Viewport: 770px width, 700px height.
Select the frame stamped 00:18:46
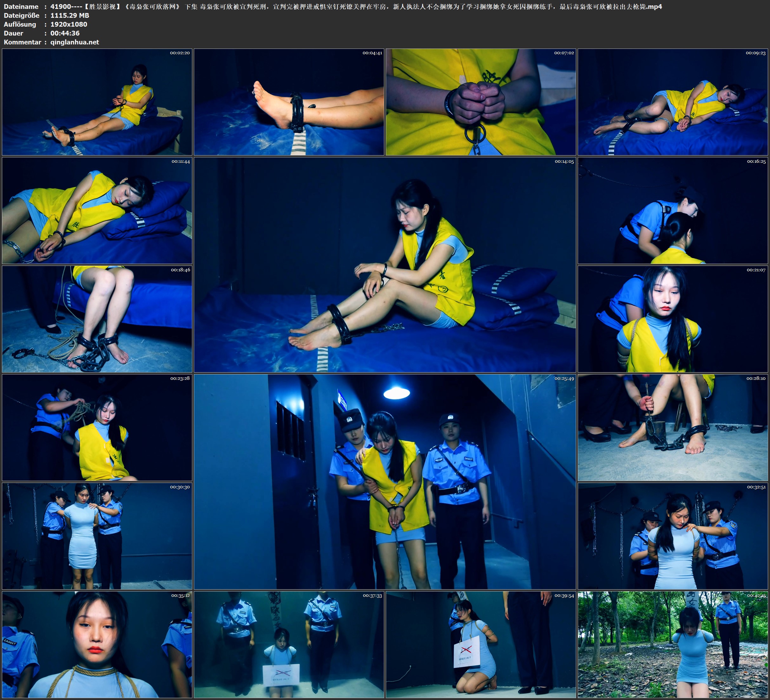[x=97, y=319]
